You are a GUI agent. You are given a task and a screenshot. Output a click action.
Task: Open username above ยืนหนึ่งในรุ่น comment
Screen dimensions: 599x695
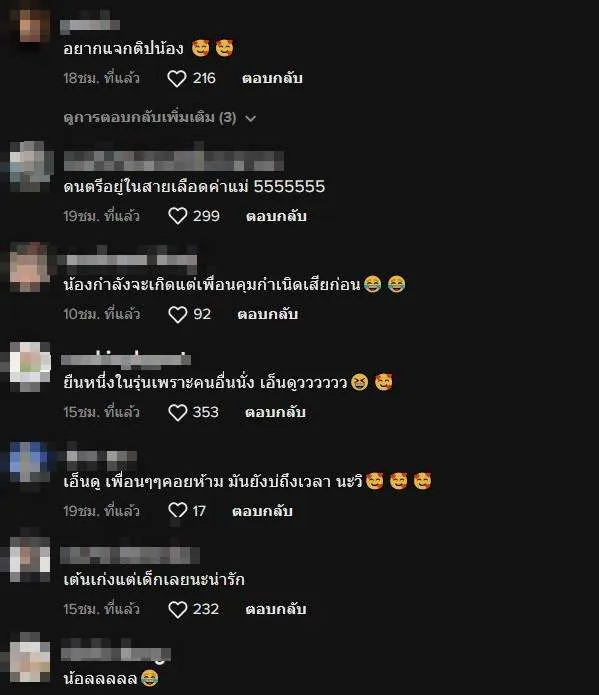(x=126, y=359)
